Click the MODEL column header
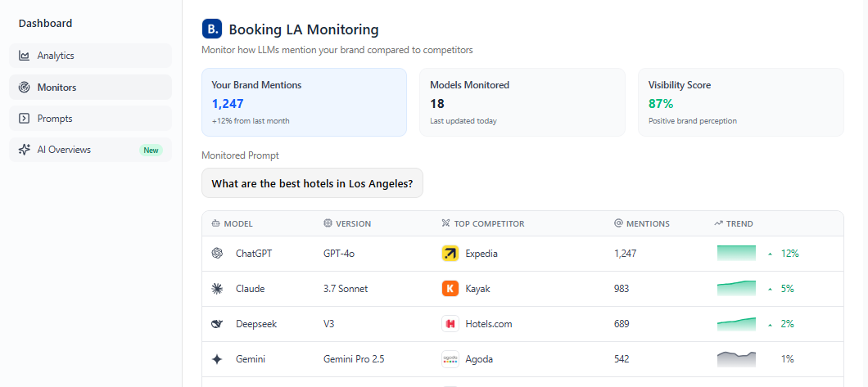 click(x=232, y=223)
